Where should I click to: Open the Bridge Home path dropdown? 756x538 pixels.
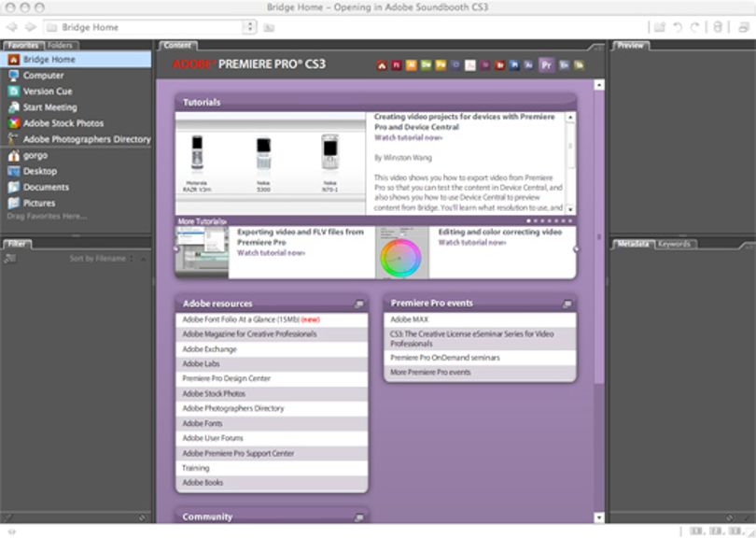249,27
